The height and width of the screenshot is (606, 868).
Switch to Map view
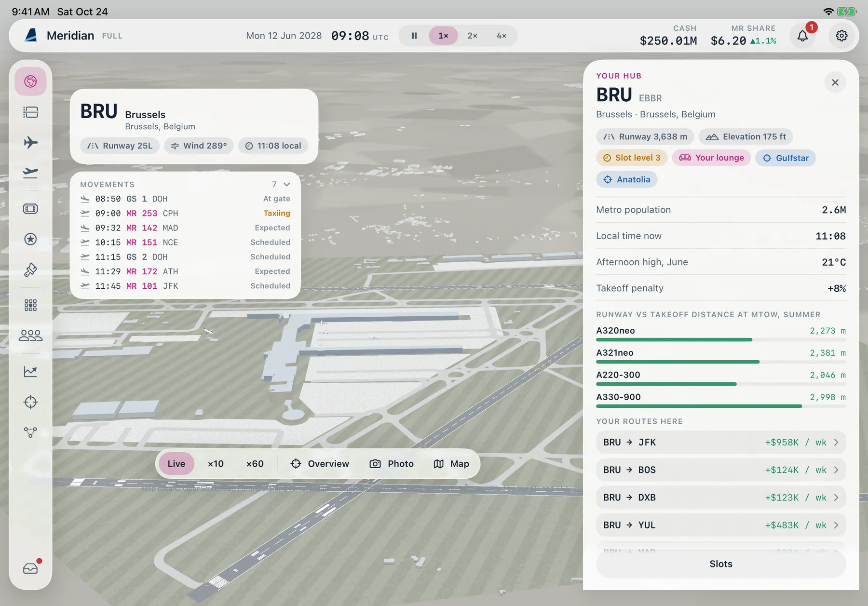[451, 464]
